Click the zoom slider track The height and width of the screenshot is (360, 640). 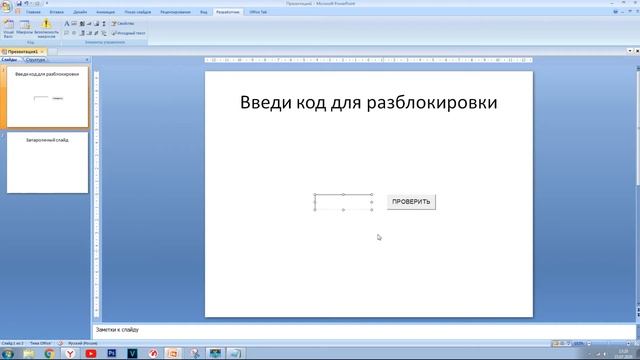point(609,344)
